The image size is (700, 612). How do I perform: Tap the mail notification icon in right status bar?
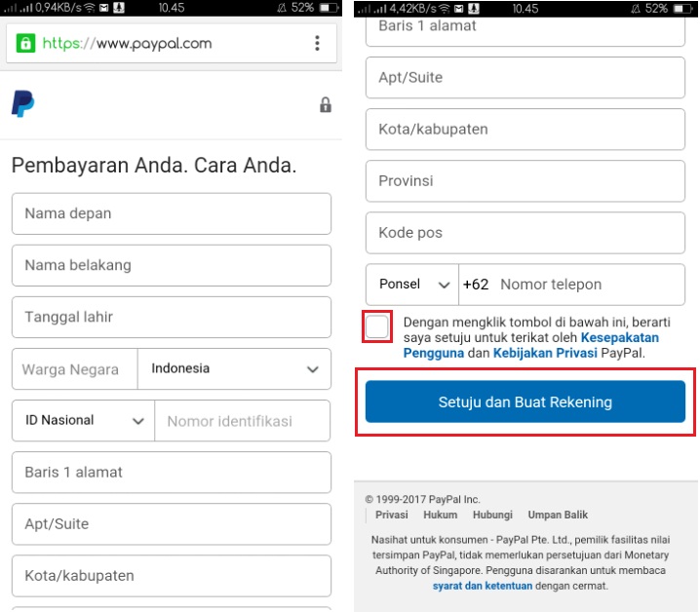458,8
